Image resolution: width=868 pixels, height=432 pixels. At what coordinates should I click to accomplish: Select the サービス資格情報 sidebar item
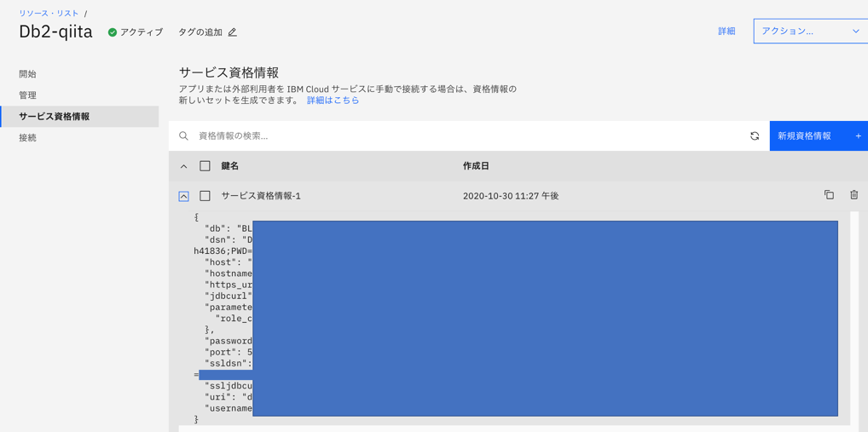(x=79, y=117)
